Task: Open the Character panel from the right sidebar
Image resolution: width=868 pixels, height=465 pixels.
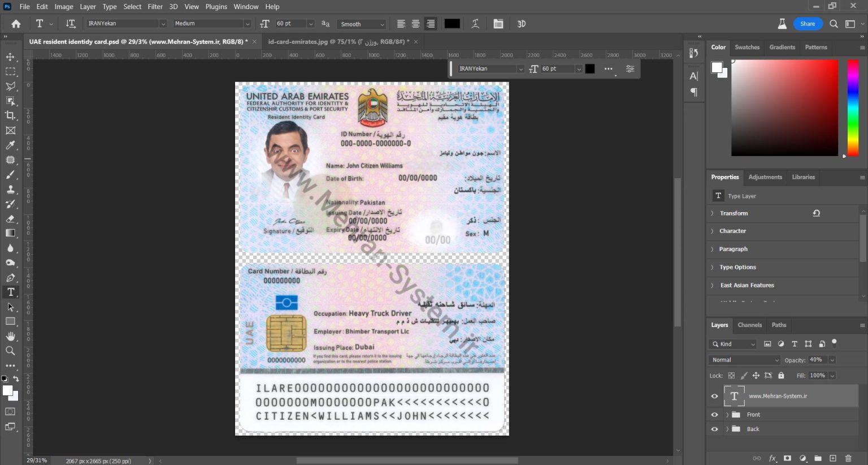Action: [694, 76]
